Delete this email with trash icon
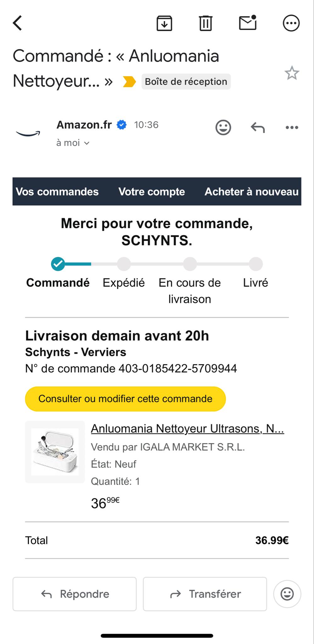 click(x=206, y=23)
